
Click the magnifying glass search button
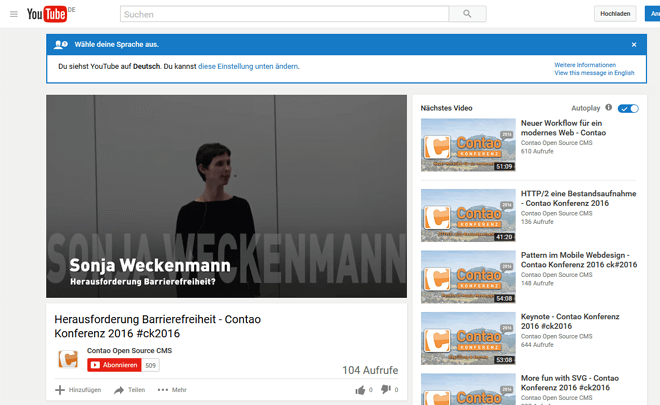coord(467,14)
